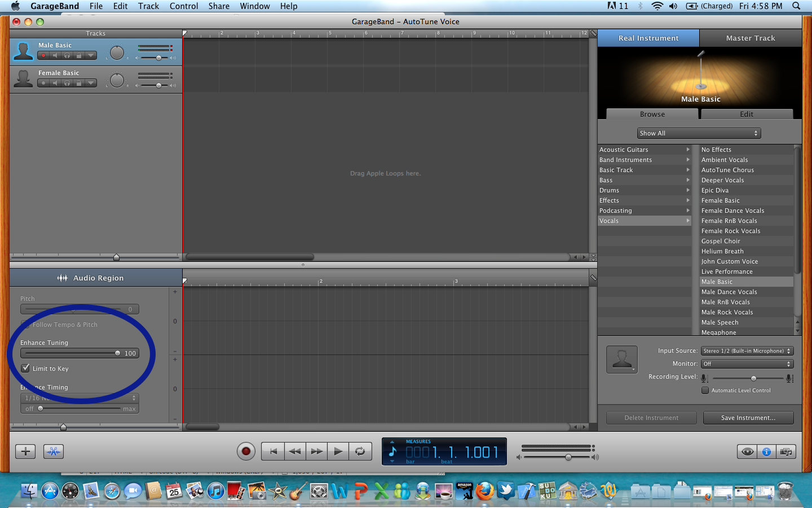Lock the Male Basic track

pos(79,55)
